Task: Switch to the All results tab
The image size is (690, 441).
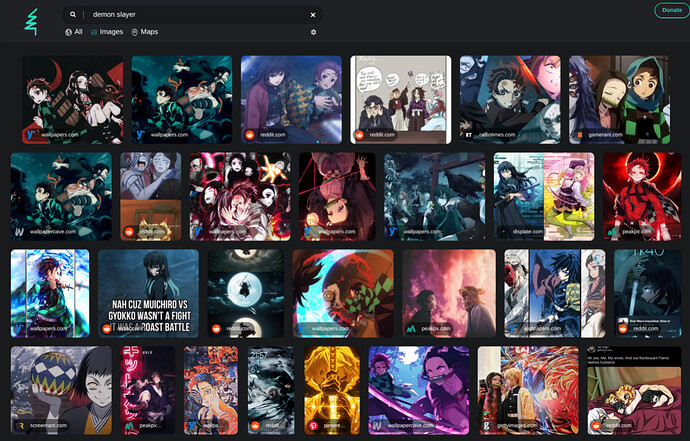Action: coord(73,32)
